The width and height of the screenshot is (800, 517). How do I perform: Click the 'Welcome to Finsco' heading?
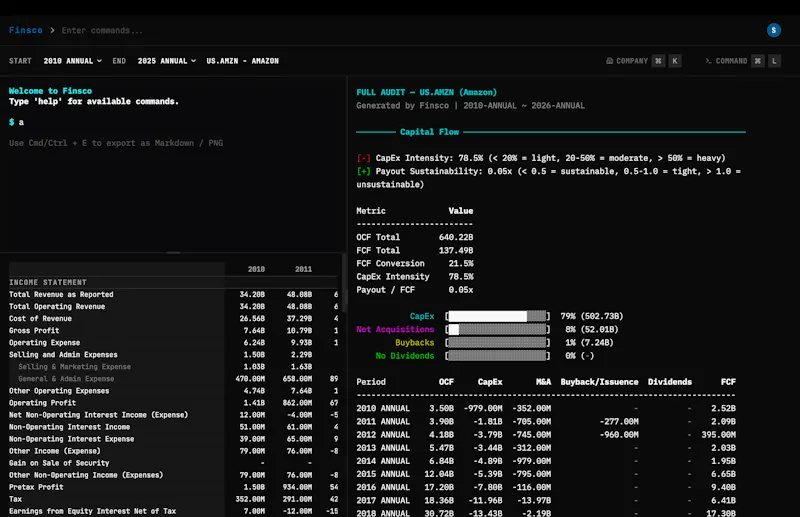[51, 91]
